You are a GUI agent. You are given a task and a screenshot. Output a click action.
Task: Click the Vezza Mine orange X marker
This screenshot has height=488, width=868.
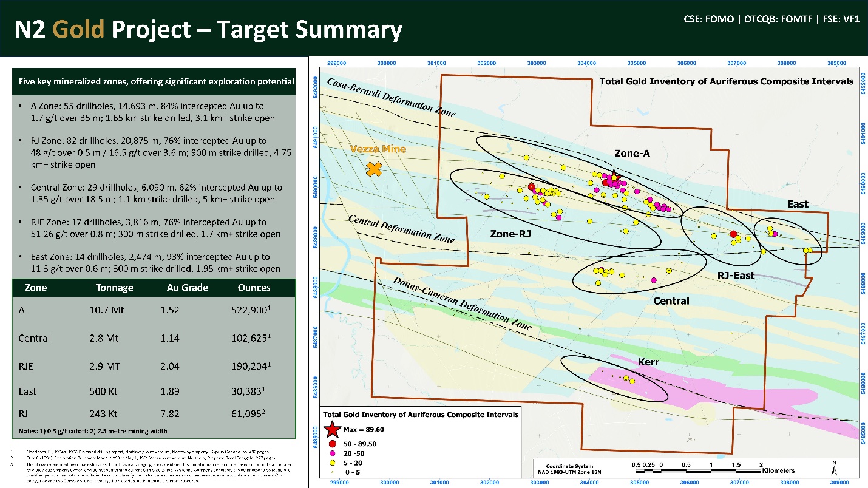coord(375,169)
